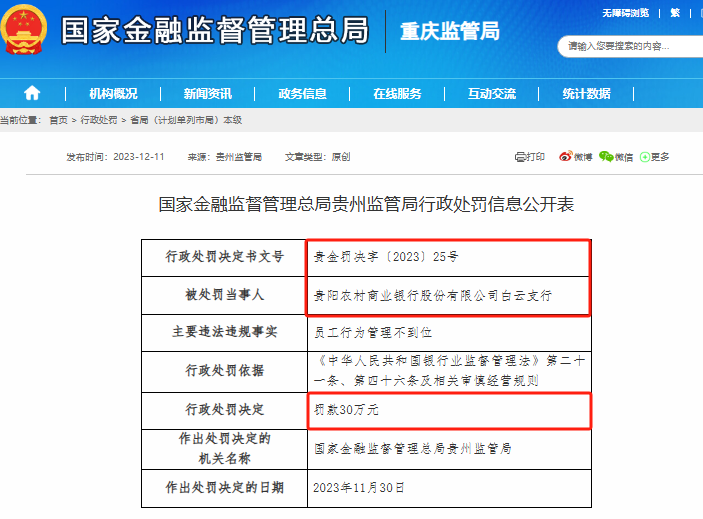Share via the Weibo icon
This screenshot has height=519, width=703.
tap(566, 156)
